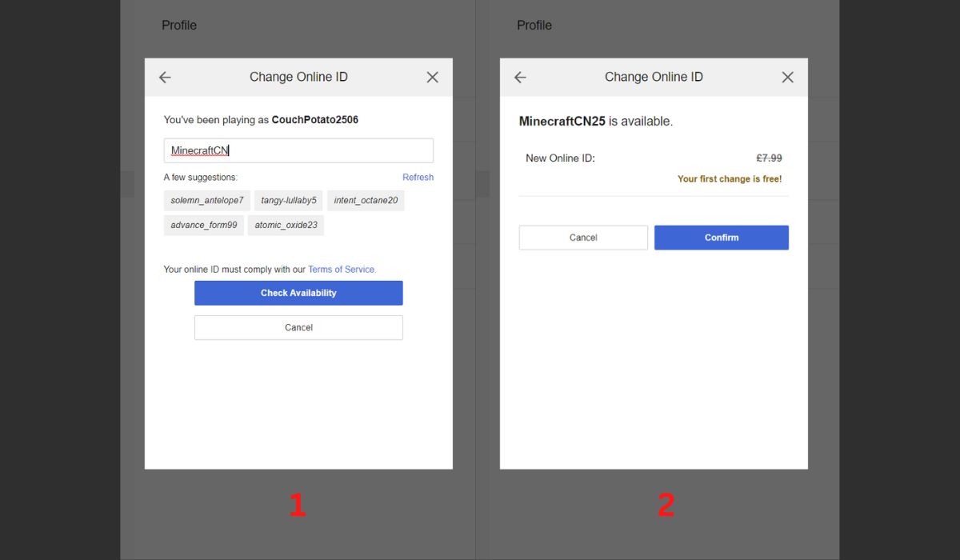Close the left Change Online ID dialog
The height and width of the screenshot is (560, 960).
coord(432,78)
